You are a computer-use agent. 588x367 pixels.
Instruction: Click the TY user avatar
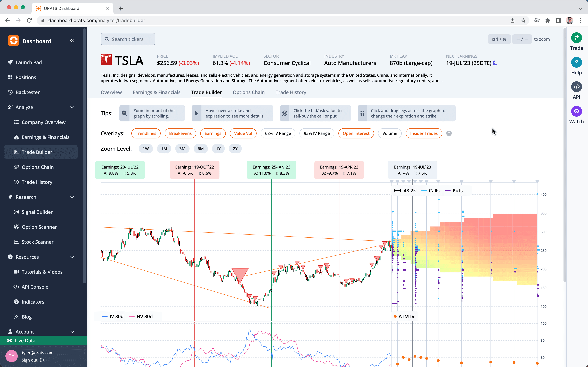click(x=11, y=356)
